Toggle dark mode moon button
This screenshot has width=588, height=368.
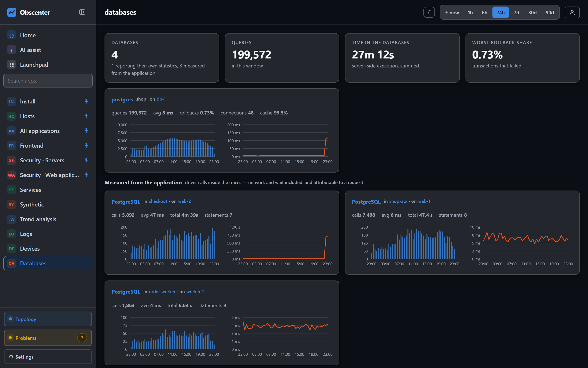(x=429, y=12)
